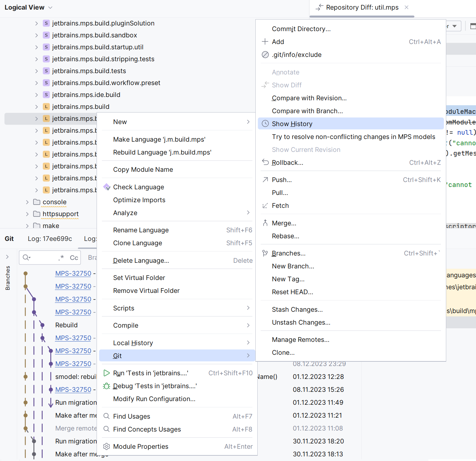Screen dimensions: 476x461
Task: Switch to the Log: 17ee699c tab
Action: click(x=50, y=239)
